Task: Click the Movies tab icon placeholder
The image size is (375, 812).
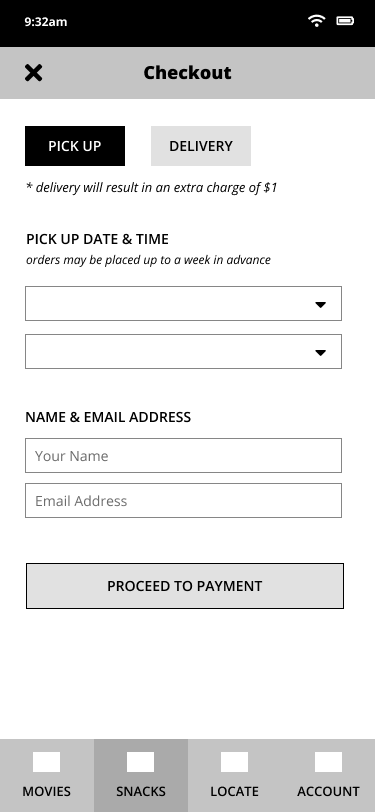Action: point(47,762)
